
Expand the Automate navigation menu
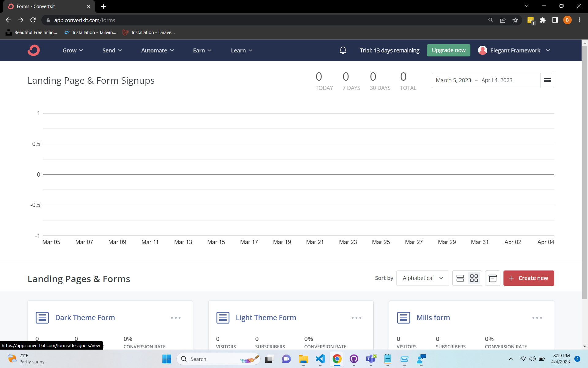tap(157, 50)
